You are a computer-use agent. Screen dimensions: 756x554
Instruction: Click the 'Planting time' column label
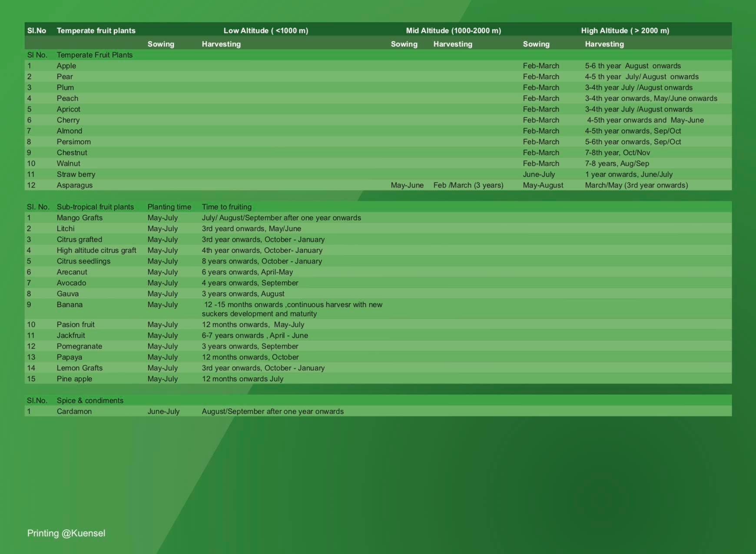pos(169,207)
